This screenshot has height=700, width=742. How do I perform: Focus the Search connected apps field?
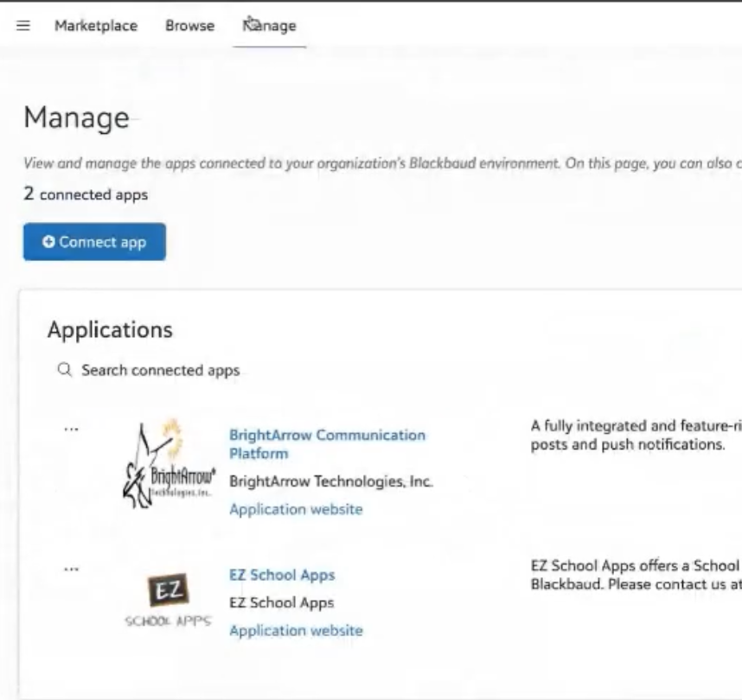pos(160,371)
